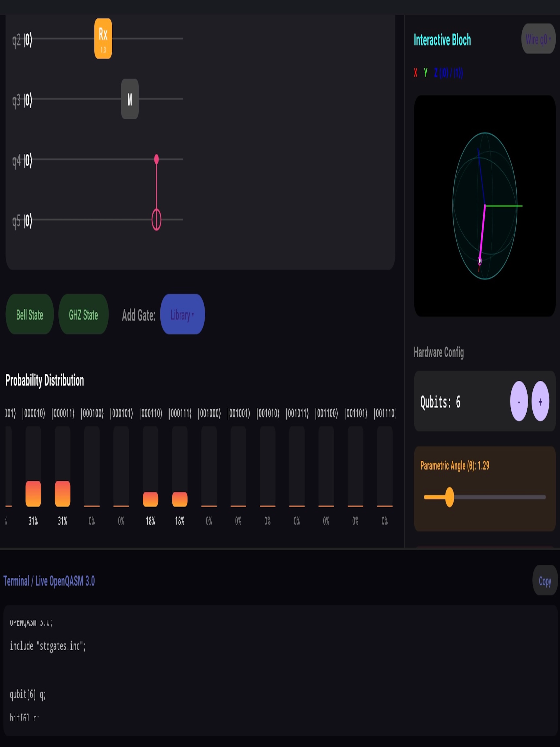Select the Rx gate on q2 wire

pos(103,39)
